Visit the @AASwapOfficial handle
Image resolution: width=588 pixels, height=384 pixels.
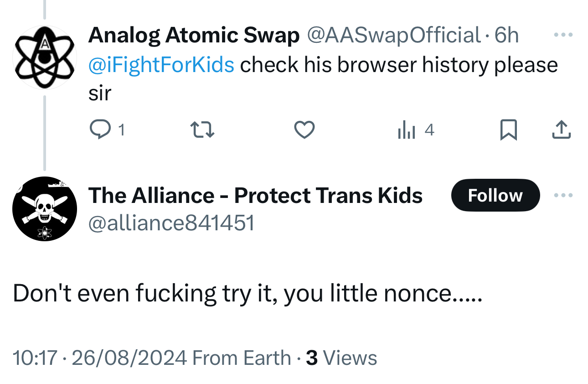click(394, 35)
